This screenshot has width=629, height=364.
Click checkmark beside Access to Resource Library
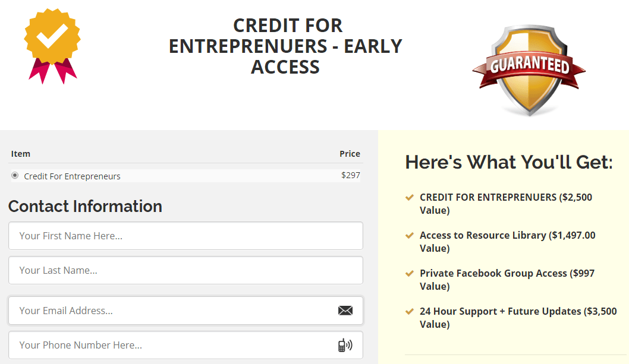coord(410,235)
